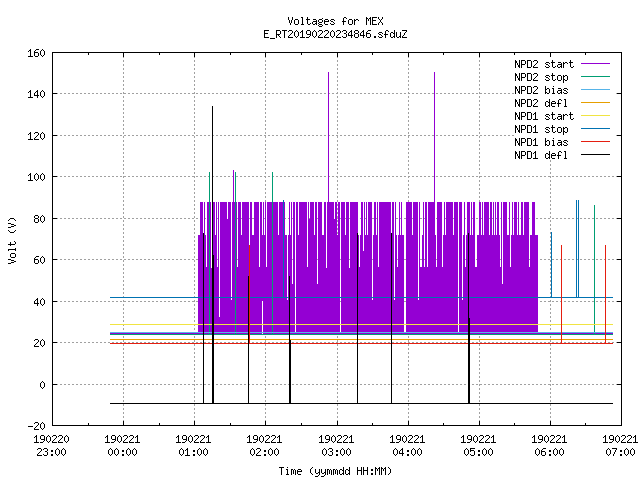Screen dimensions: 640x480
Task: Click the y-axis tick value 160
Action: pyautogui.click(x=36, y=53)
